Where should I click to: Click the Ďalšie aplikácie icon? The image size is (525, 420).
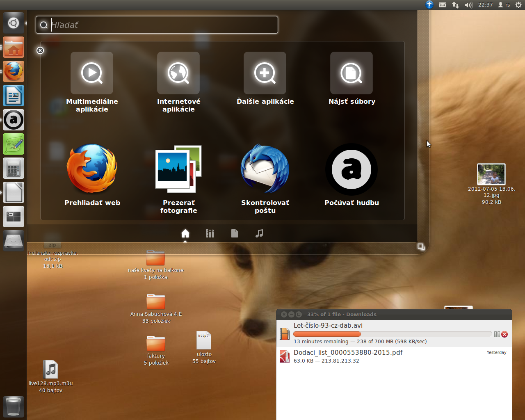pos(265,73)
